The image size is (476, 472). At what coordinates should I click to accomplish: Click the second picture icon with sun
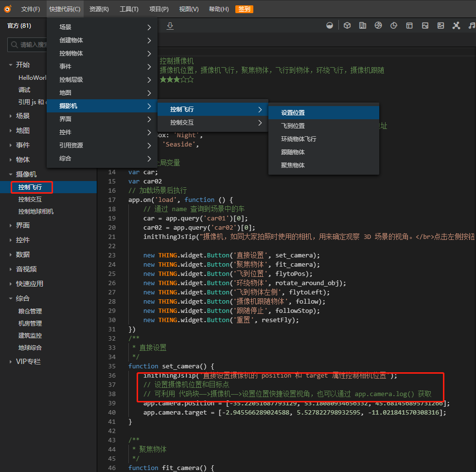point(441,25)
